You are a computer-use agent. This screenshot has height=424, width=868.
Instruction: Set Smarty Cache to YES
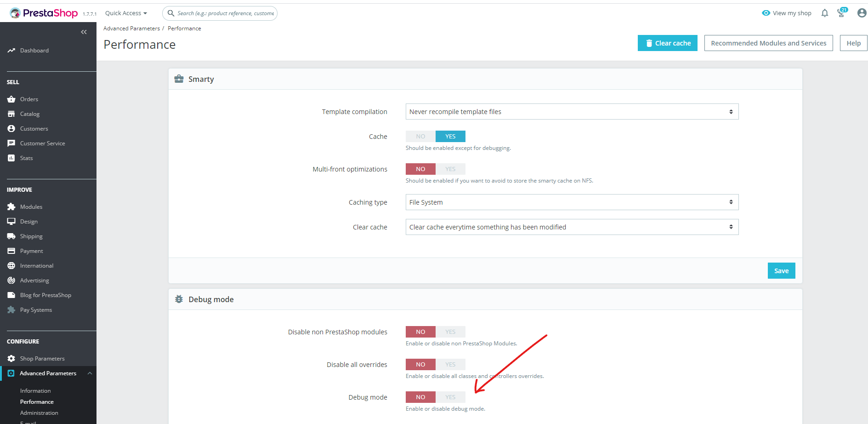[450, 137]
